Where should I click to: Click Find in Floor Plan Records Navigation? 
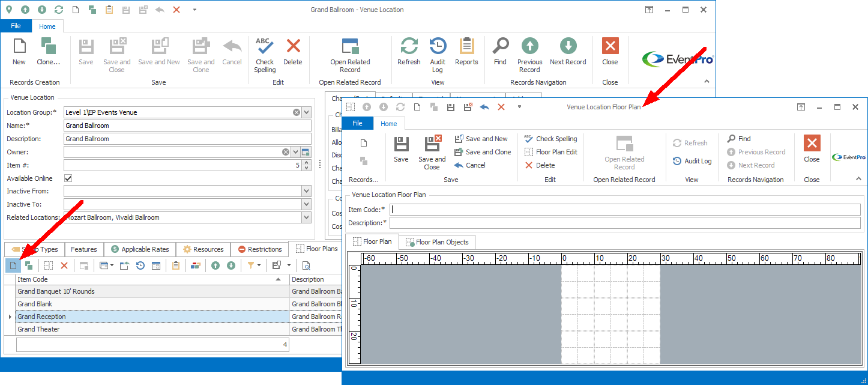pyautogui.click(x=739, y=139)
